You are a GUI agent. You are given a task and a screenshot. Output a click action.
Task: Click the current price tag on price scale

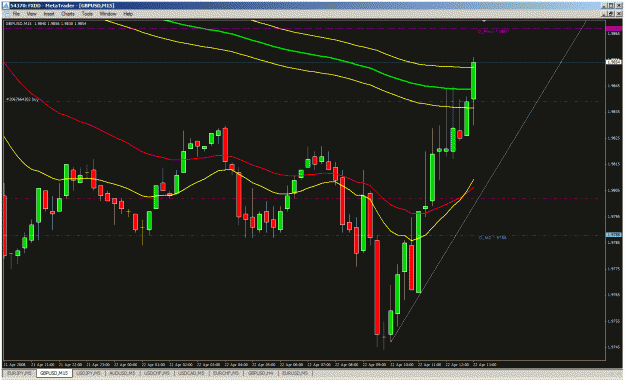click(x=613, y=61)
